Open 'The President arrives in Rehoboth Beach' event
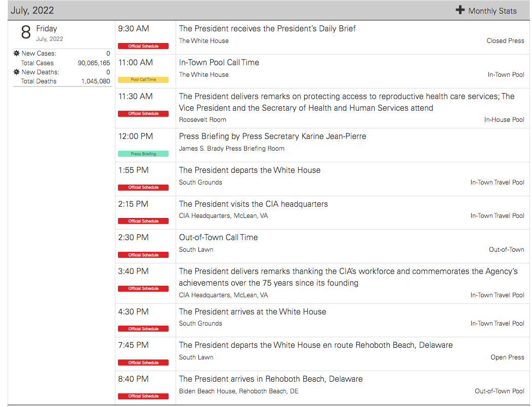The width and height of the screenshot is (532, 407). (x=270, y=379)
